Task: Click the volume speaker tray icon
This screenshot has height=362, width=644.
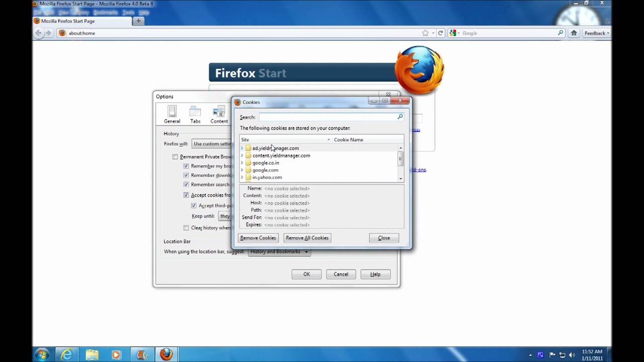Action: (x=573, y=355)
